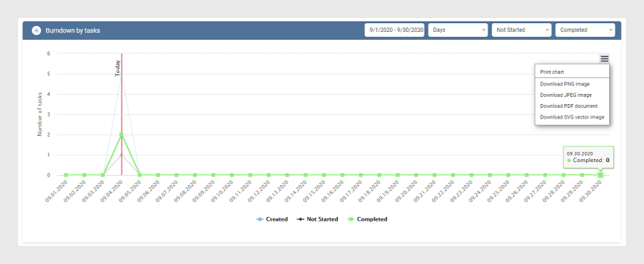644x264 pixels.
Task: Open the Days interval dropdown
Action: click(458, 30)
